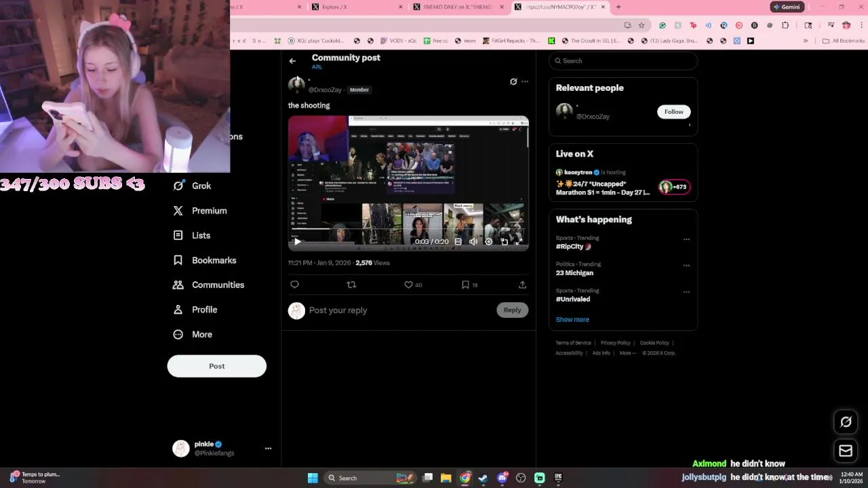Mute the video volume
868x488 pixels.
coord(473,241)
